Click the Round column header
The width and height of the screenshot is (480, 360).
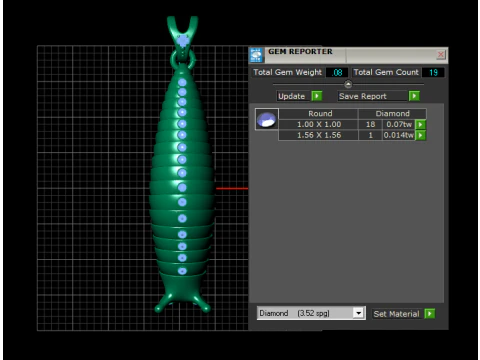[319, 114]
